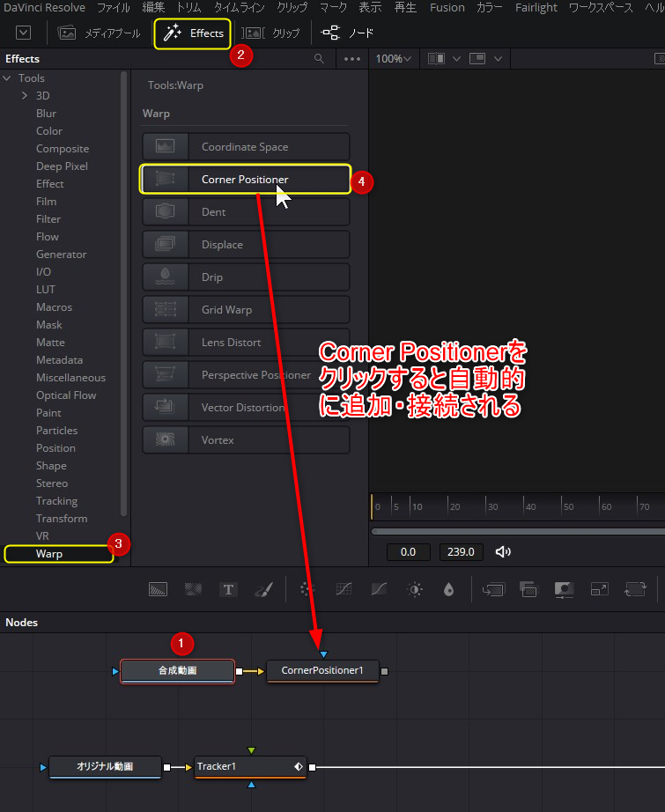This screenshot has width=665, height=812.
Task: Toggle the split A/B viewer button
Action: pyautogui.click(x=436, y=58)
